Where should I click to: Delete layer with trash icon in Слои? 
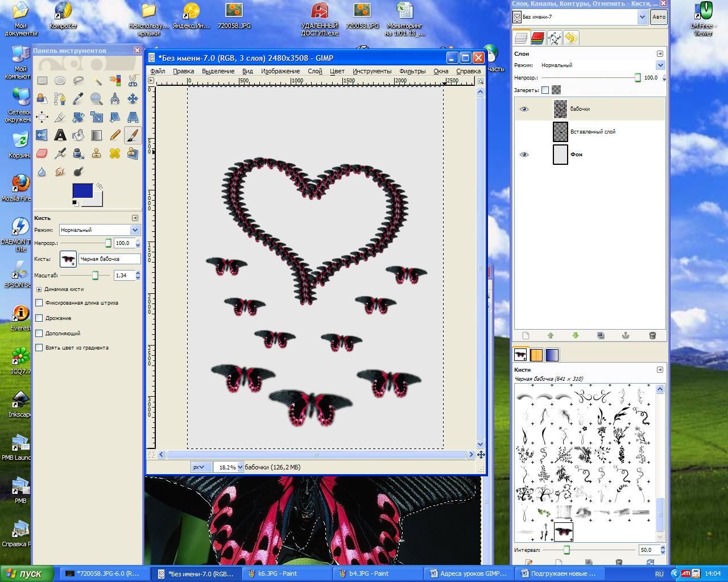click(652, 335)
